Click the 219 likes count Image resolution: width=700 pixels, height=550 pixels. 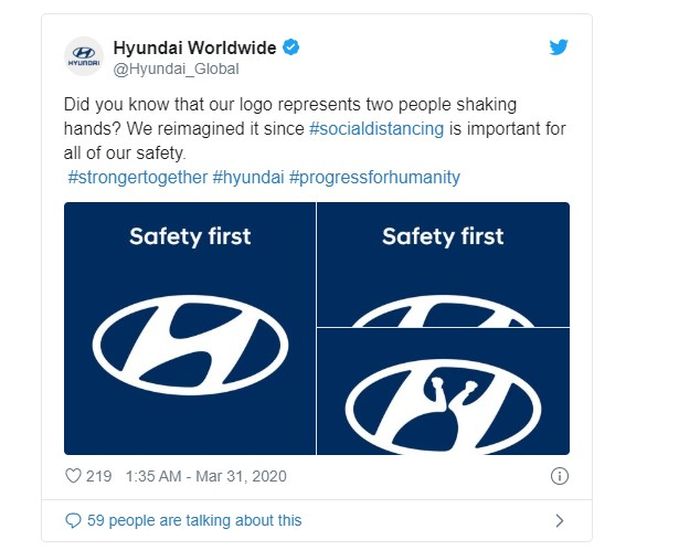point(99,476)
